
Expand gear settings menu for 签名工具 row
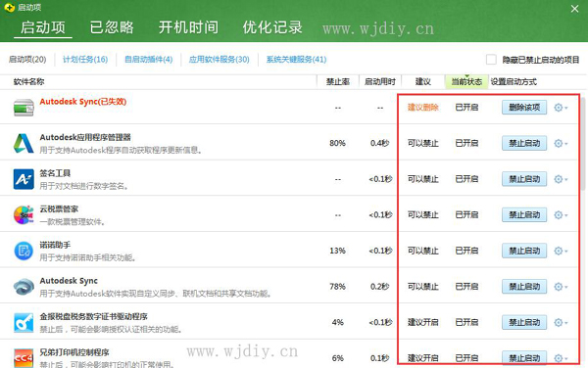(561, 179)
